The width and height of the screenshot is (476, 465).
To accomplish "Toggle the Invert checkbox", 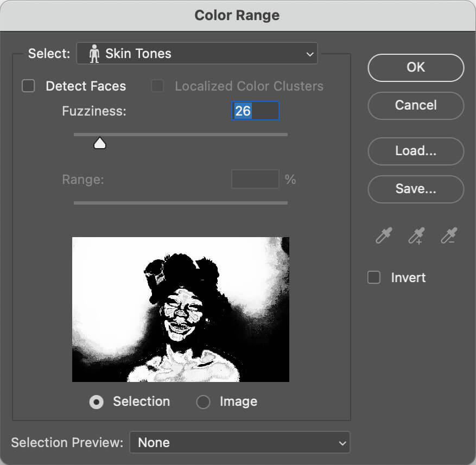I will (x=374, y=278).
